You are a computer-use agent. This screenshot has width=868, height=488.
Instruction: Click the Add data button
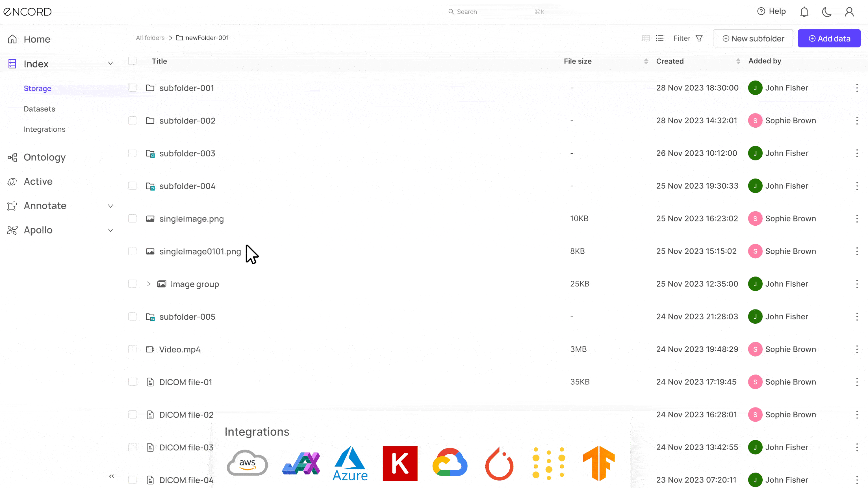coord(829,38)
